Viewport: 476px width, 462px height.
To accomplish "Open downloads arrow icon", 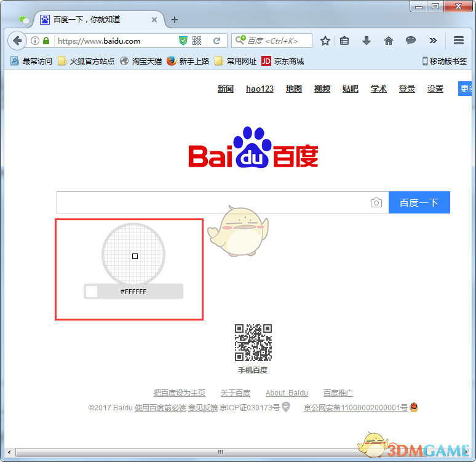I will (x=367, y=41).
